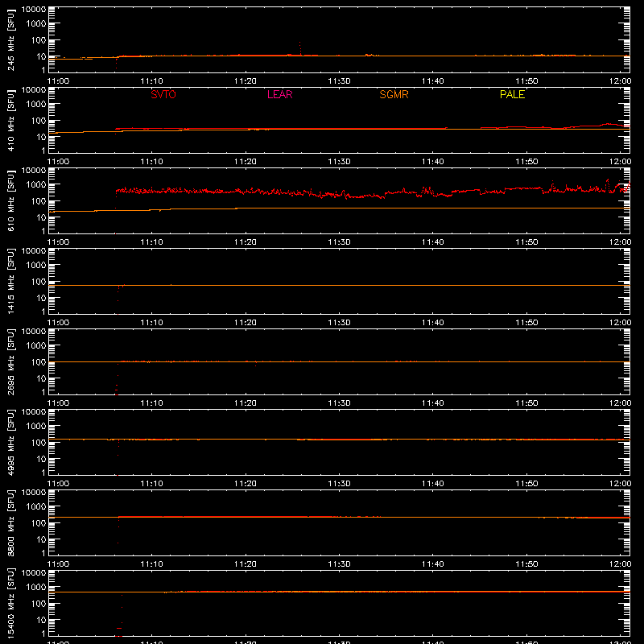Click the 1000 y-axis value in 15400 MHz panel
Screen dimensions: 644x644
click(36, 588)
